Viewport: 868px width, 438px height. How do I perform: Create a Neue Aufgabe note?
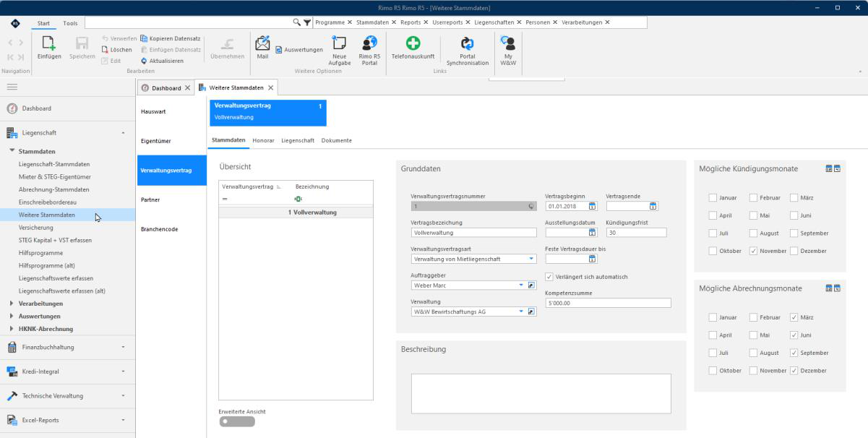click(x=338, y=43)
